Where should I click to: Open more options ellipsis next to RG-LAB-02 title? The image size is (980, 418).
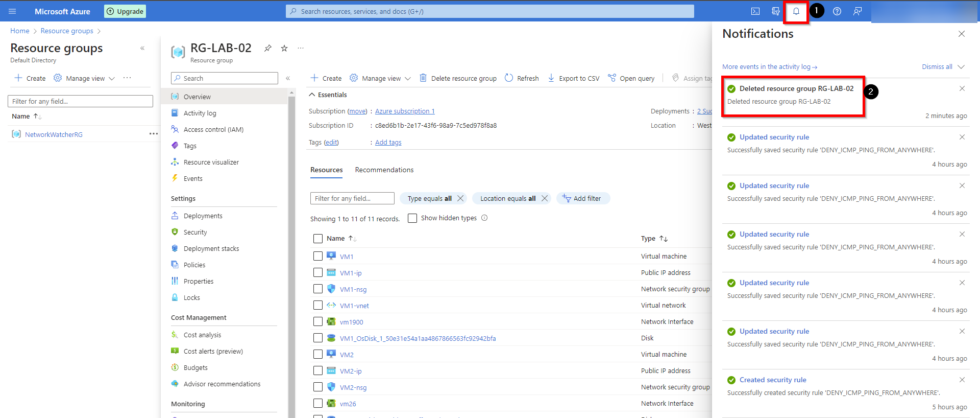point(301,48)
